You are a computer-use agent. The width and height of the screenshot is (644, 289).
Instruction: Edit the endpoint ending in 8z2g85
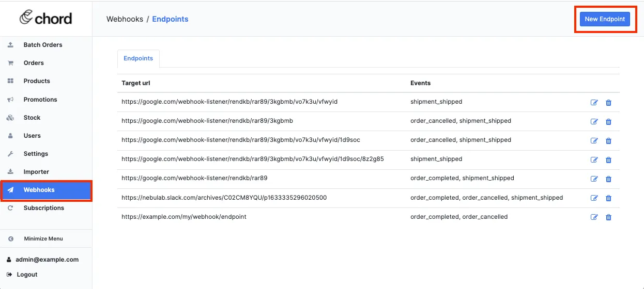(594, 160)
